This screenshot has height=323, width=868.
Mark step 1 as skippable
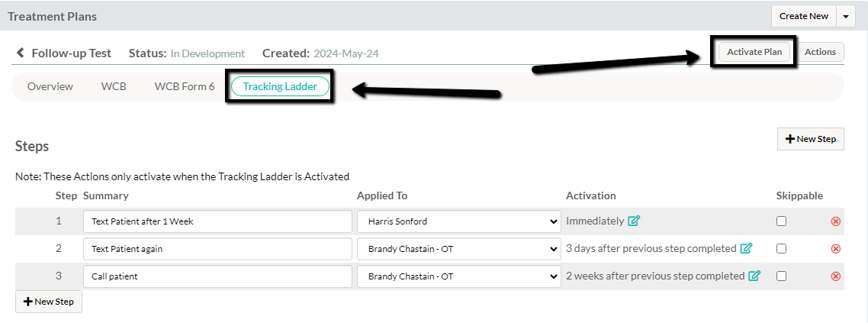(781, 221)
